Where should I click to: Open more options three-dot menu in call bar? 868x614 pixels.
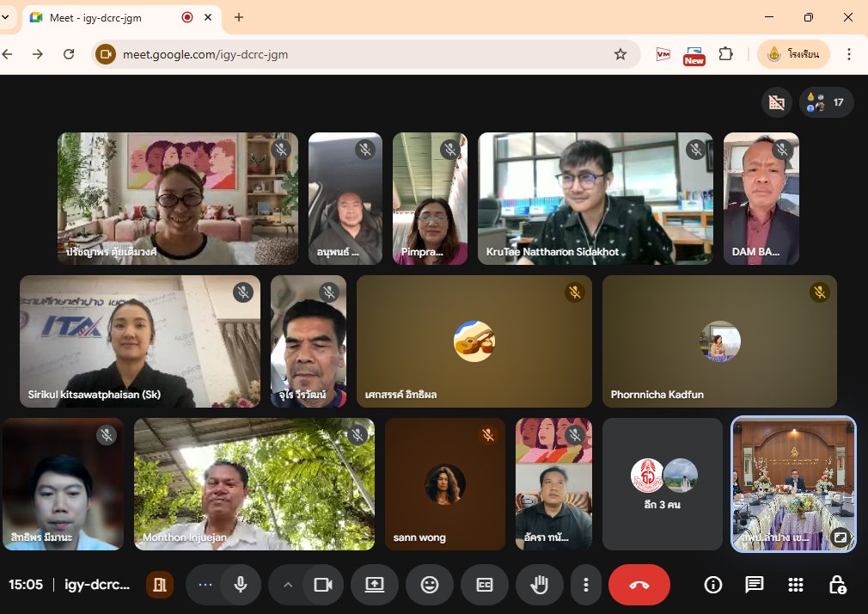(586, 585)
